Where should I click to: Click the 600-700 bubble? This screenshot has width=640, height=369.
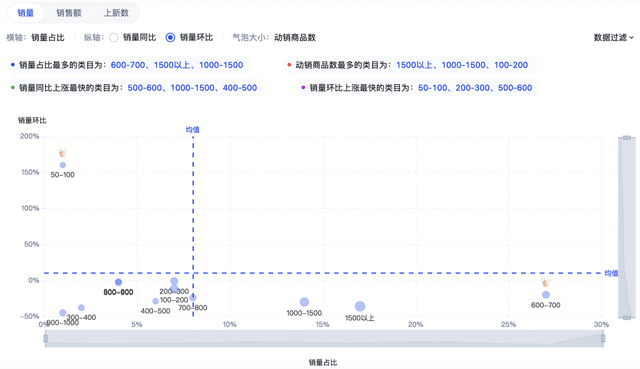pos(546,295)
